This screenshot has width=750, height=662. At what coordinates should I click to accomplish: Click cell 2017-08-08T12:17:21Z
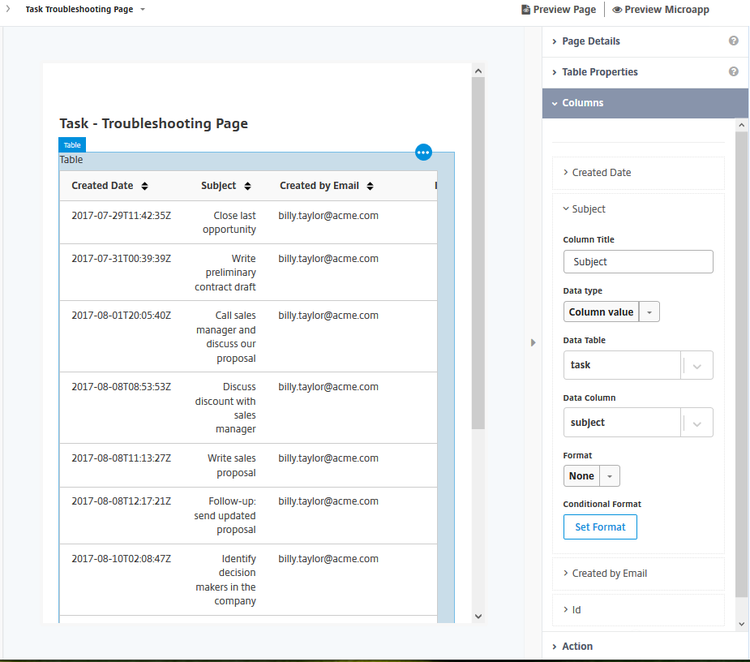[121, 501]
